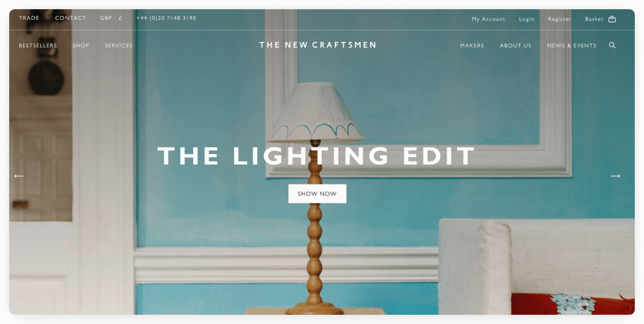Open the Trade link

(29, 18)
